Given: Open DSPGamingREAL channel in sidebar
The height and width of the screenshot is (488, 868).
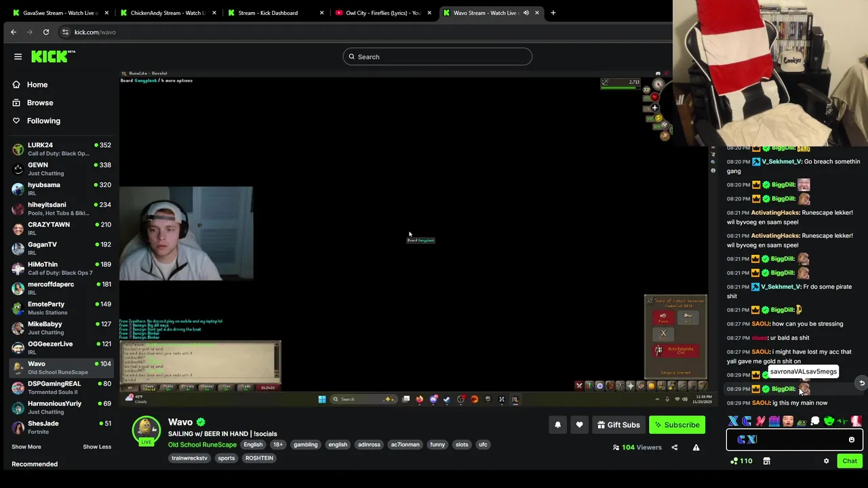Looking at the screenshot, I should point(61,388).
